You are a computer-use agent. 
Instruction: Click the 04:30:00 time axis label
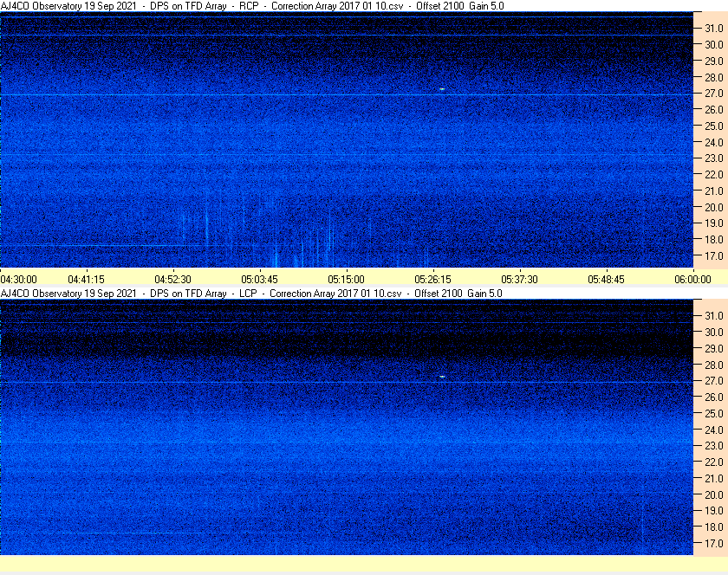point(18,280)
